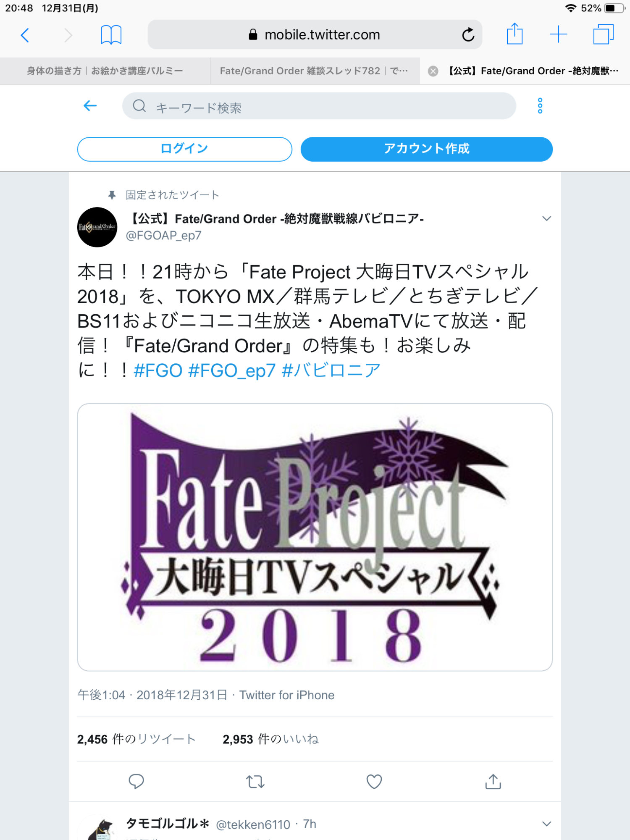This screenshot has height=840, width=630.
Task: Like the tweet with heart icon
Action: click(x=374, y=782)
